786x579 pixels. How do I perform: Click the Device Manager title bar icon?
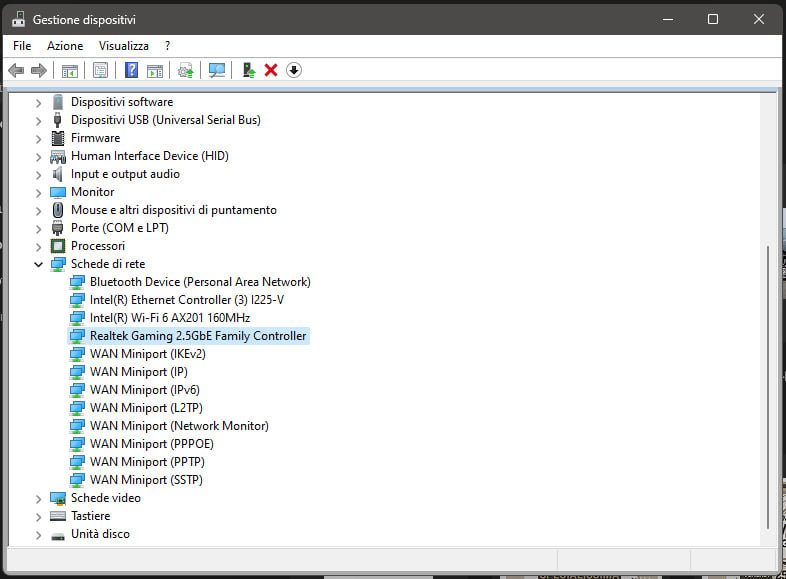coord(19,19)
